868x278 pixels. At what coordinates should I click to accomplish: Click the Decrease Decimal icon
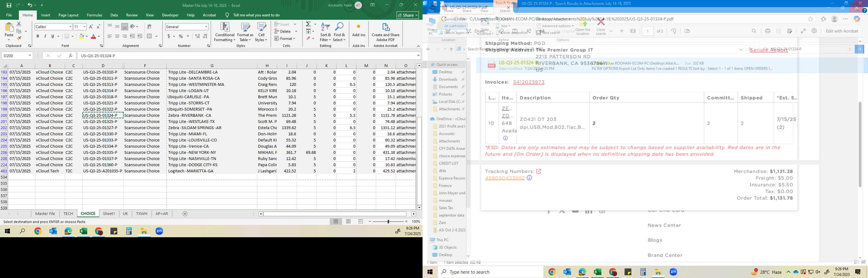pyautogui.click(x=205, y=36)
